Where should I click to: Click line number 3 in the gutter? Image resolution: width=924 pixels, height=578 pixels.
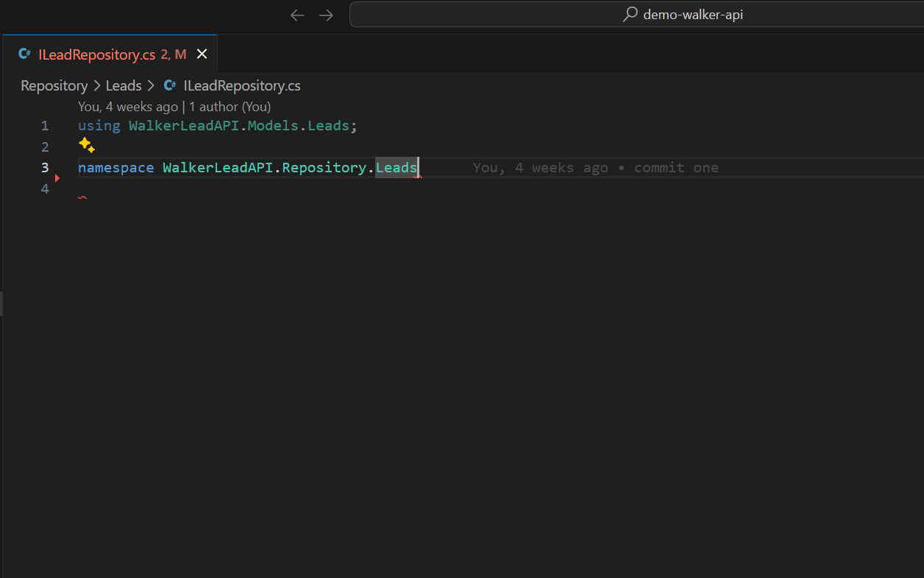tap(45, 168)
